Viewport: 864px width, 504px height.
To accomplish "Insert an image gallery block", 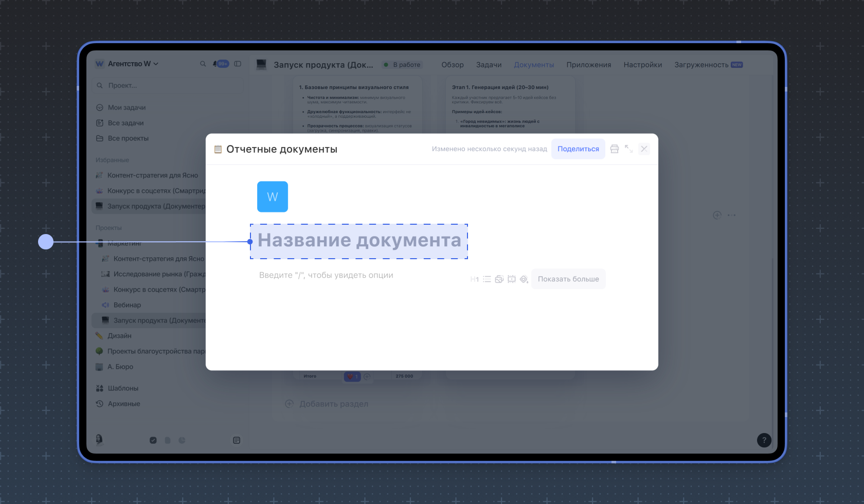I will tap(499, 279).
